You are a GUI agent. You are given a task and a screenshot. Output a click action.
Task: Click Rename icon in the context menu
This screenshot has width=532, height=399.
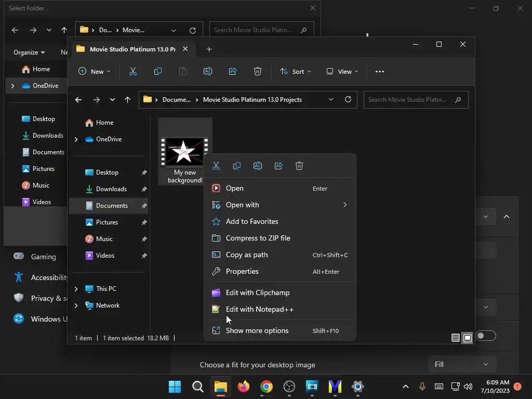pos(258,166)
